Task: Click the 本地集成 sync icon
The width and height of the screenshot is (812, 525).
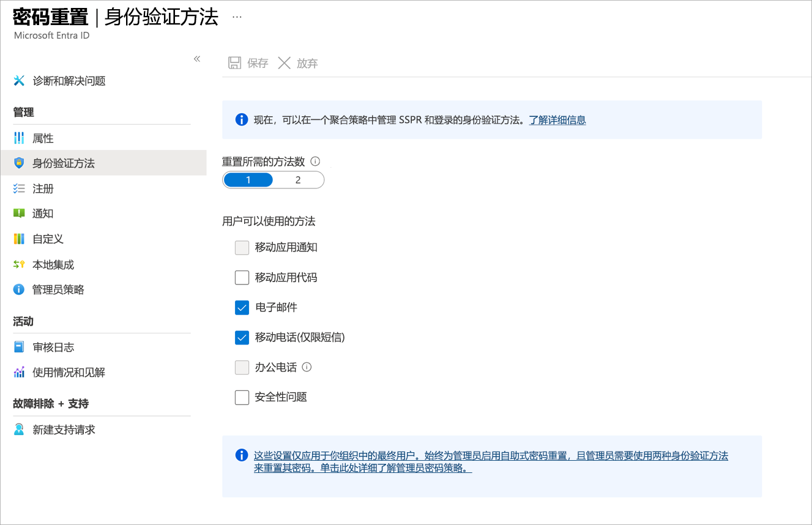Action: (19, 264)
